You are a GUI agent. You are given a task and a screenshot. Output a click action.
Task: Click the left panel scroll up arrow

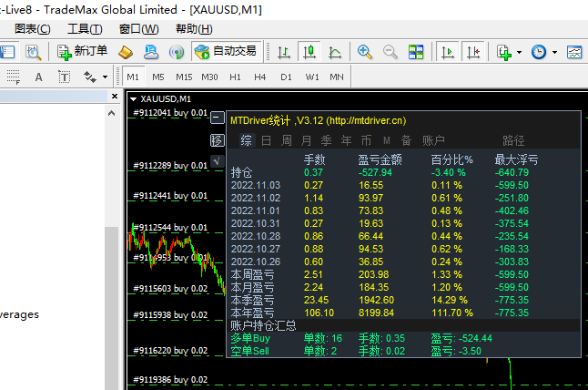point(111,113)
